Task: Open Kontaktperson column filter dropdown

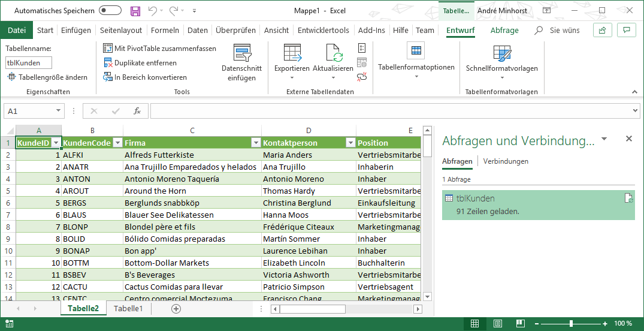Action: (350, 143)
